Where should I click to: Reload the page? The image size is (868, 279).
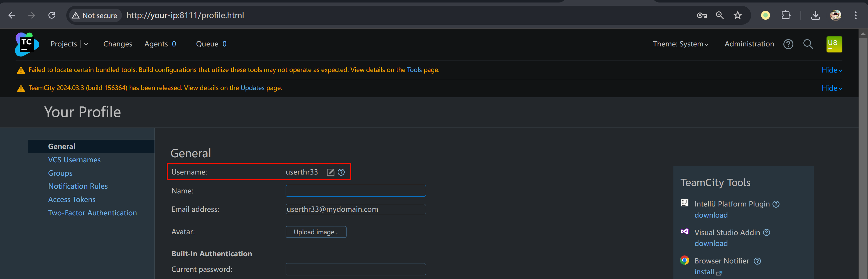click(52, 15)
